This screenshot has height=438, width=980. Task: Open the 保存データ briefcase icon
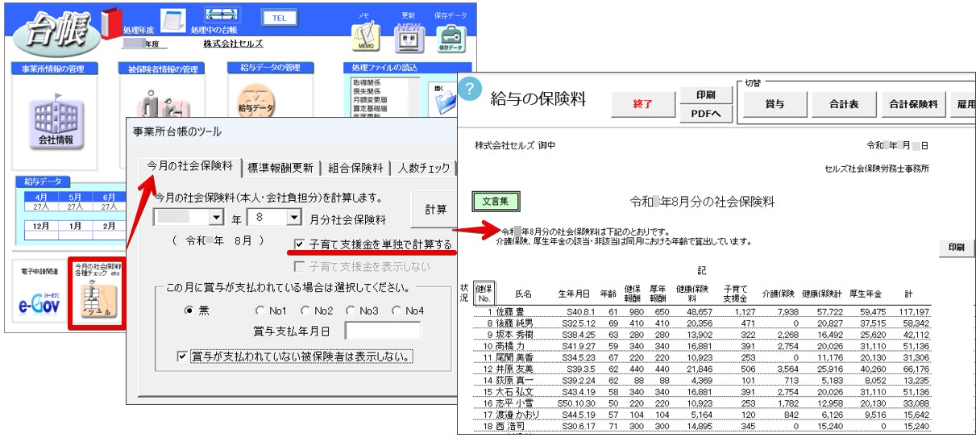(451, 38)
